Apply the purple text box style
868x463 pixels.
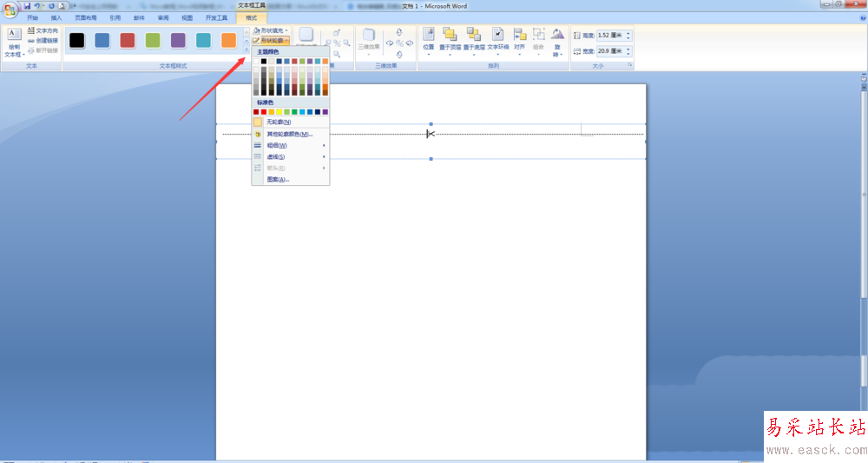pyautogui.click(x=178, y=40)
